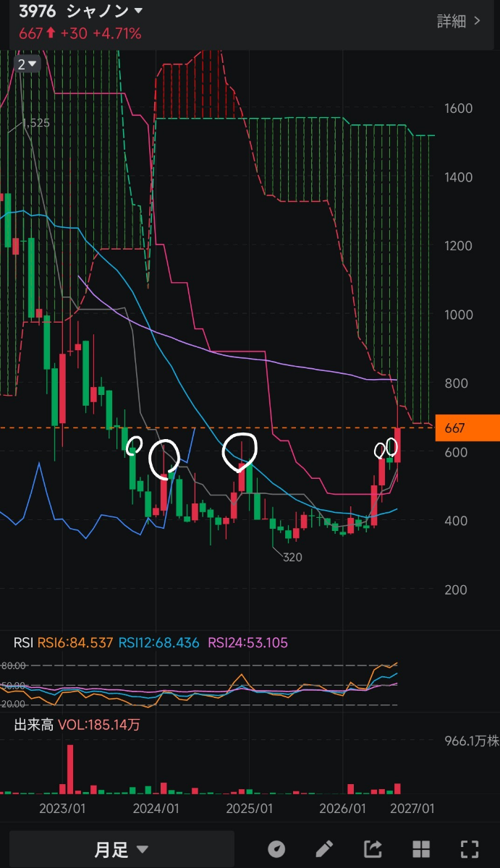Image resolution: width=500 pixels, height=868 pixels.
Task: Tap the 800 price axis label
Action: (455, 383)
